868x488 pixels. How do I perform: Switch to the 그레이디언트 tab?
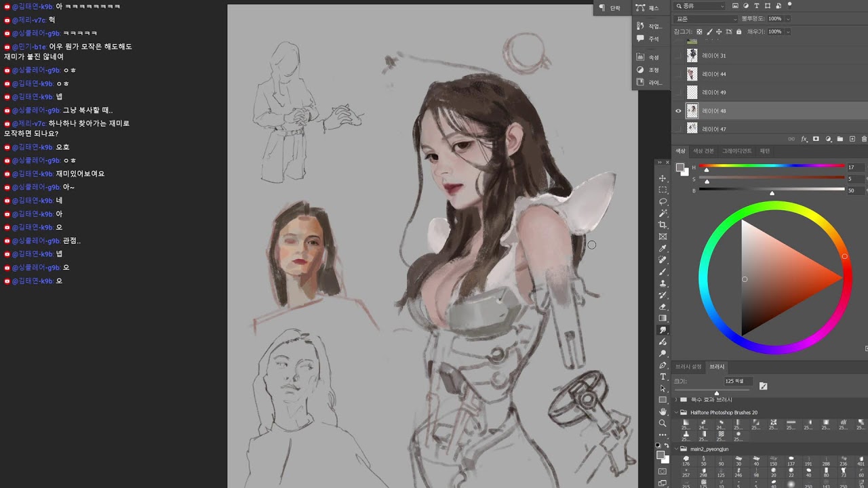click(737, 151)
